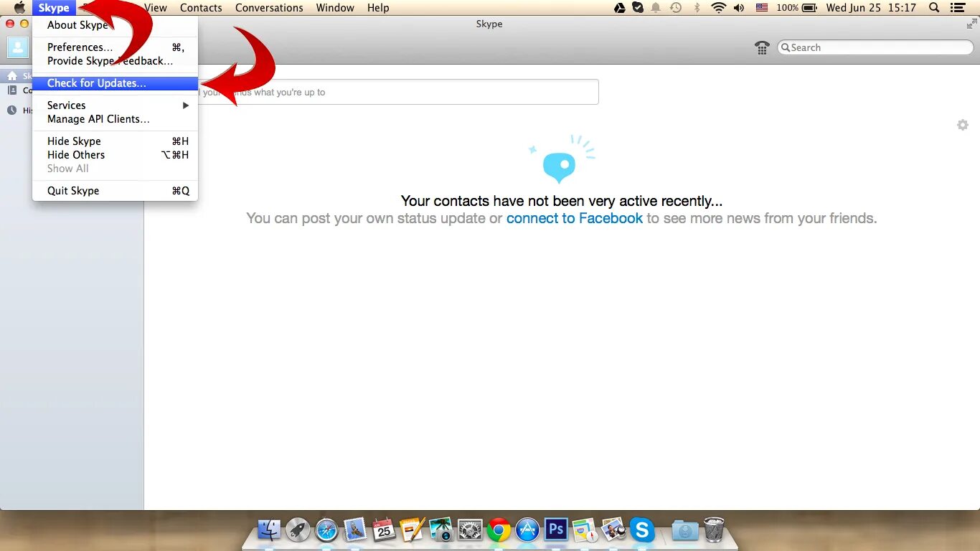Image resolution: width=980 pixels, height=551 pixels.
Task: Open Finder from the Dock
Action: pyautogui.click(x=270, y=529)
